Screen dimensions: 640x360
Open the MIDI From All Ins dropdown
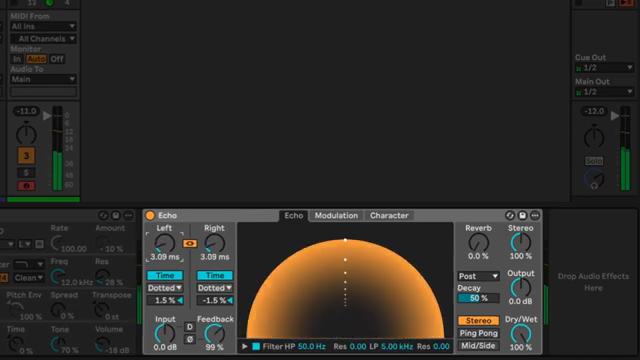43,27
